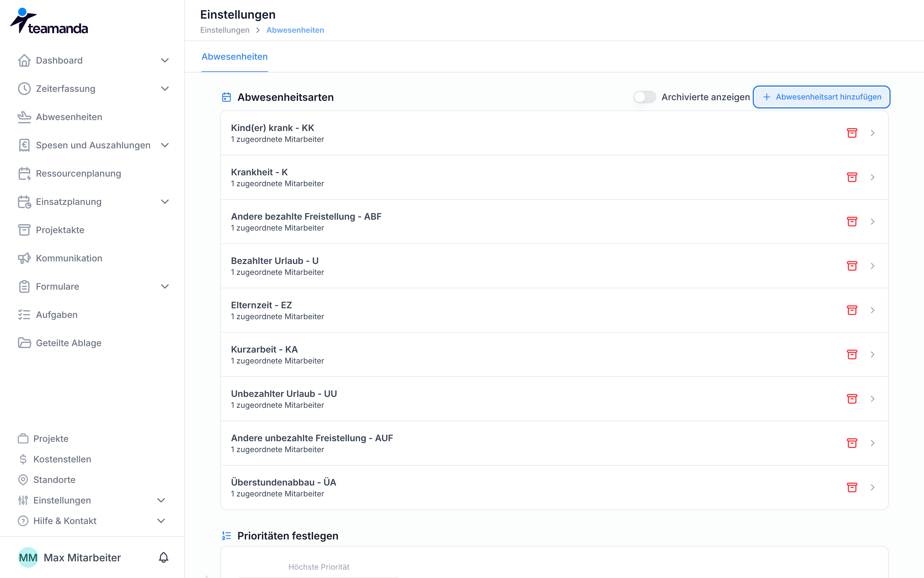This screenshot has width=924, height=578.
Task: Open Standorte in the sidebar
Action: 47,480
